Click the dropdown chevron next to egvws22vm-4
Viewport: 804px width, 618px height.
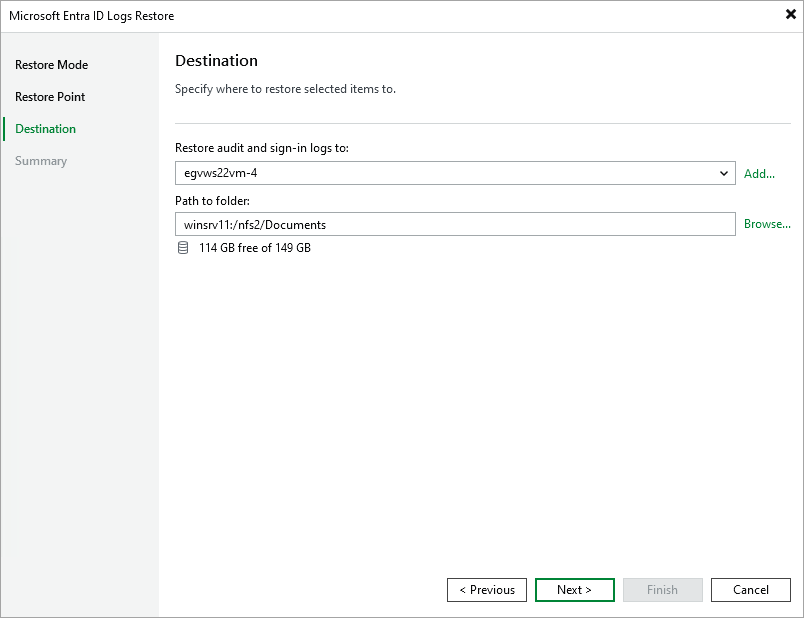(724, 173)
